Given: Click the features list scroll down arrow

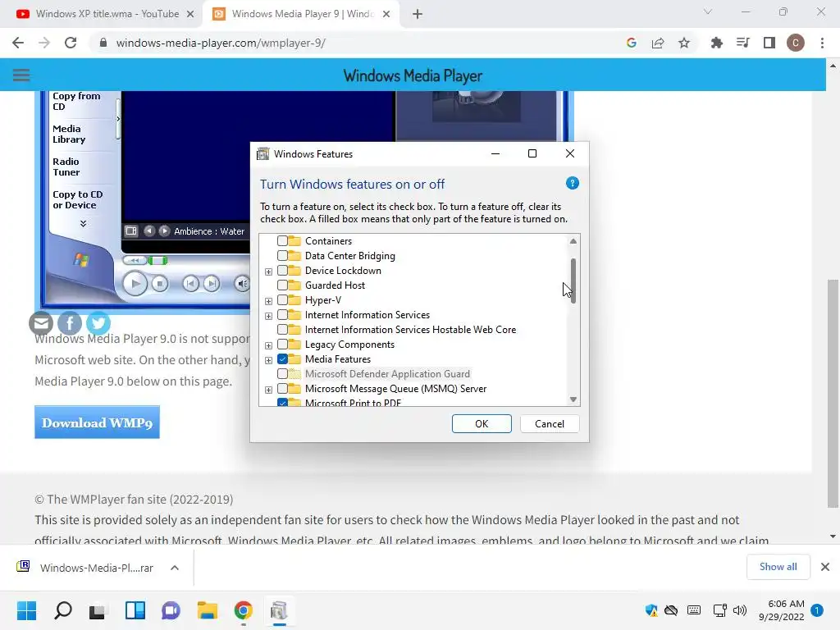Looking at the screenshot, I should click(573, 399).
